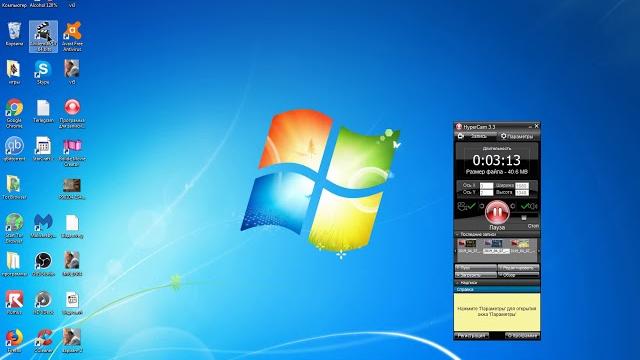Stop recording with Стоп button
The image size is (640, 360).
[533, 226]
